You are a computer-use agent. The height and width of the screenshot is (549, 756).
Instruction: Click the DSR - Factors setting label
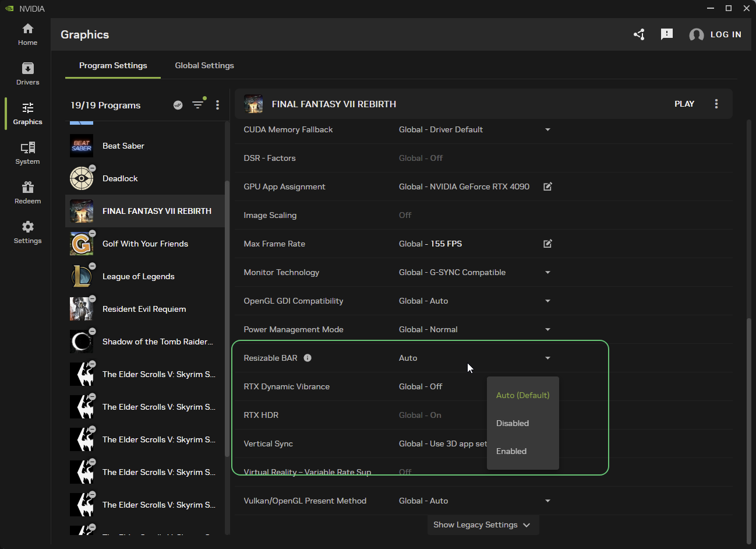(x=269, y=158)
